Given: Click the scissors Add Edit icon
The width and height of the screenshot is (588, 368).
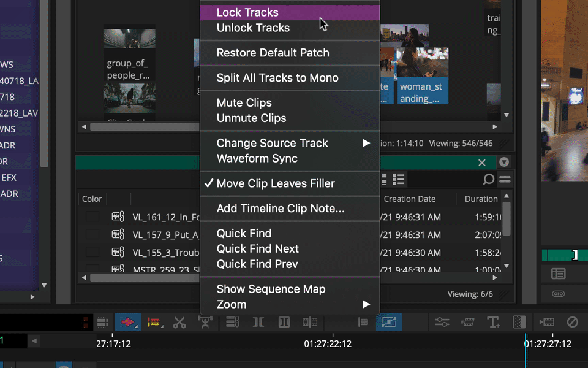Looking at the screenshot, I should click(179, 322).
